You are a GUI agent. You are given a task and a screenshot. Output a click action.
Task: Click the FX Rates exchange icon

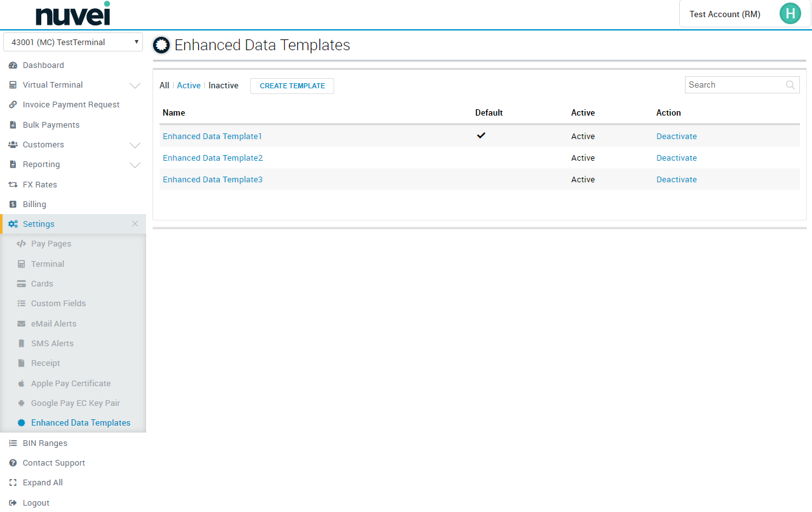(x=13, y=185)
